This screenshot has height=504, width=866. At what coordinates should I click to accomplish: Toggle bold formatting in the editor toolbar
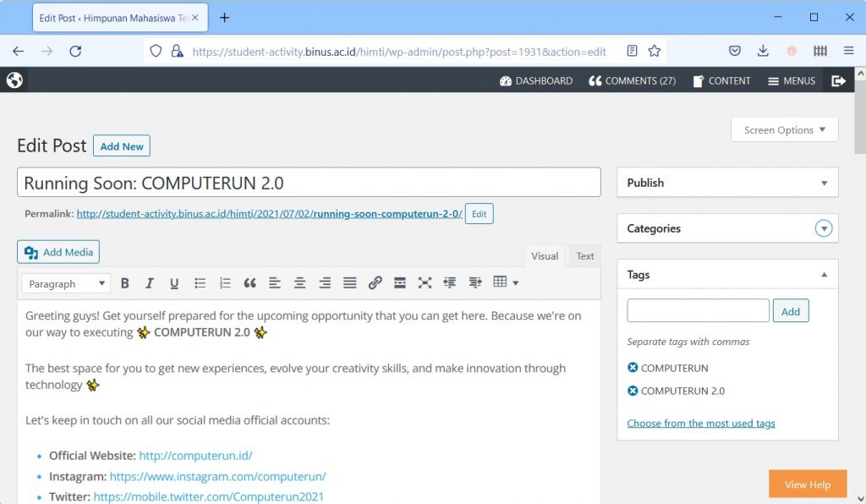(x=125, y=283)
